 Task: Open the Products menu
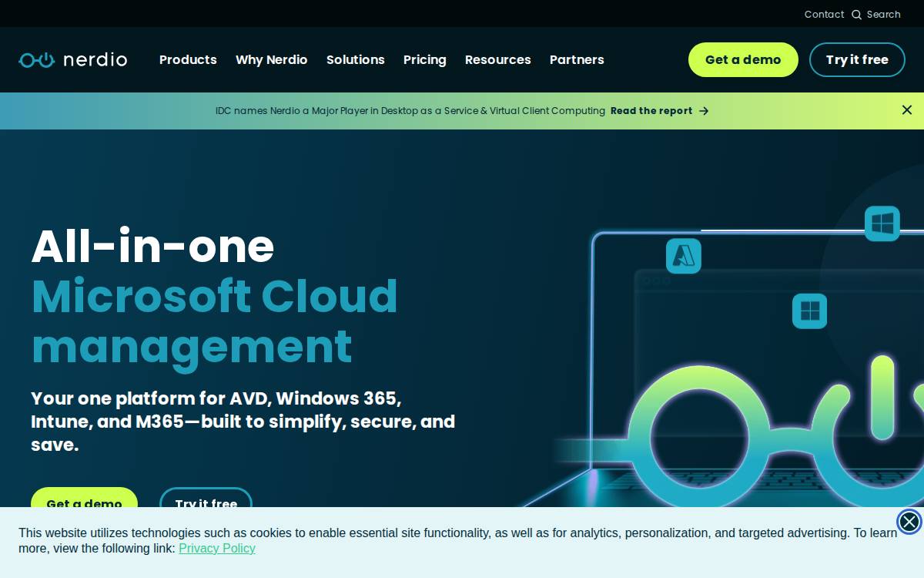coord(188,59)
